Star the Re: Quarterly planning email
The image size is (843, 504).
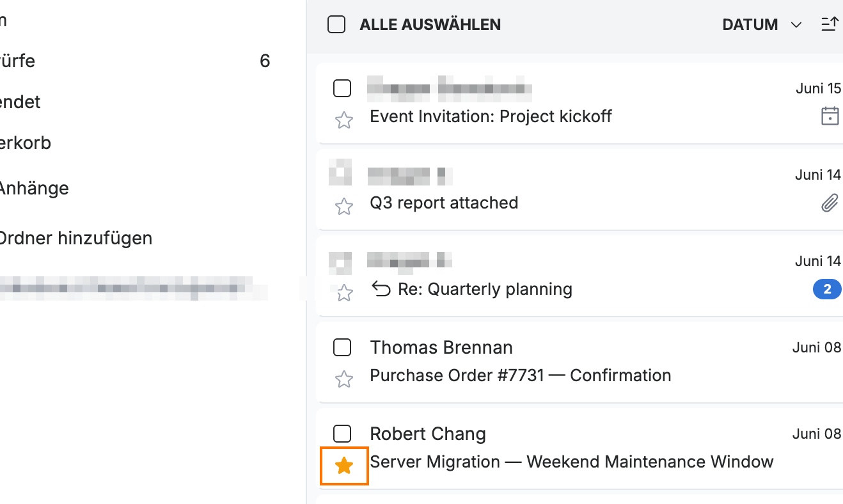coord(344,293)
